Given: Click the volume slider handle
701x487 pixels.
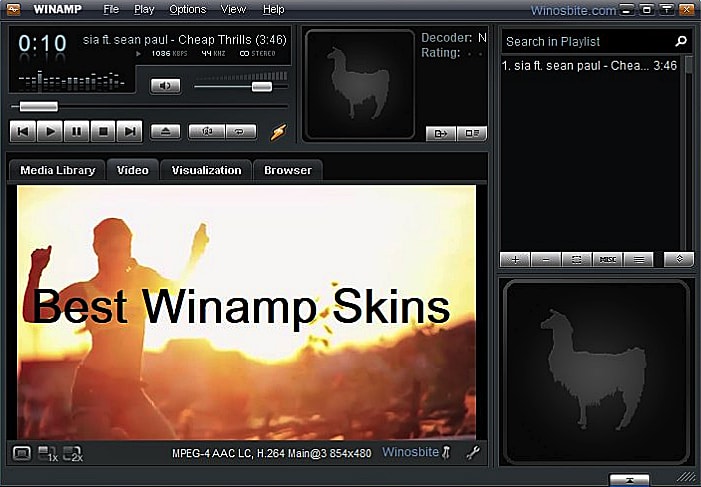Looking at the screenshot, I should click(x=262, y=86).
